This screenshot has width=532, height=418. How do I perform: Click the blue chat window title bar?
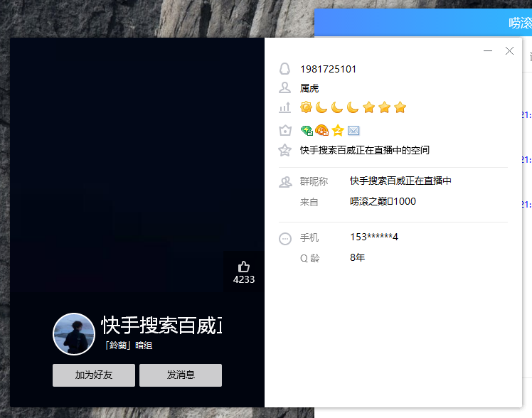pyautogui.click(x=423, y=22)
